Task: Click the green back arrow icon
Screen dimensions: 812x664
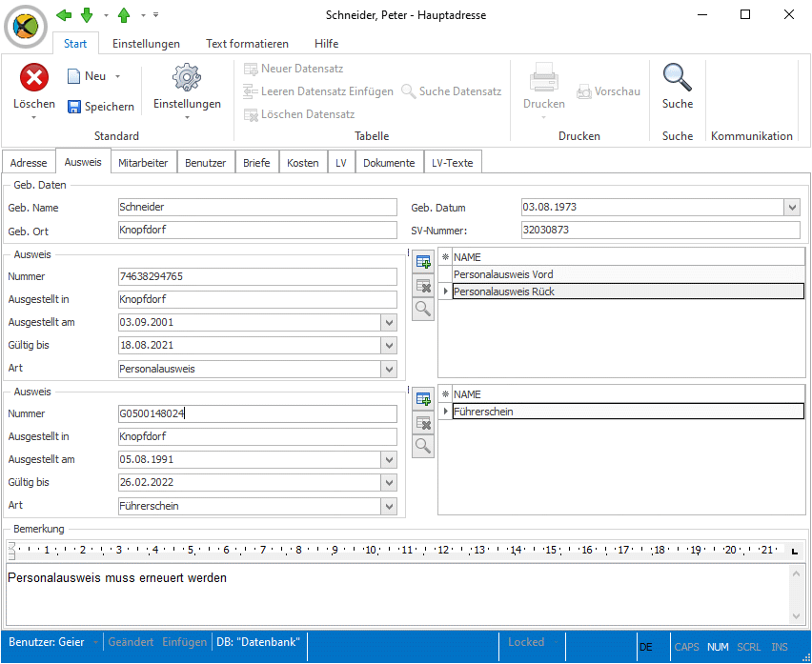Action: pyautogui.click(x=64, y=15)
